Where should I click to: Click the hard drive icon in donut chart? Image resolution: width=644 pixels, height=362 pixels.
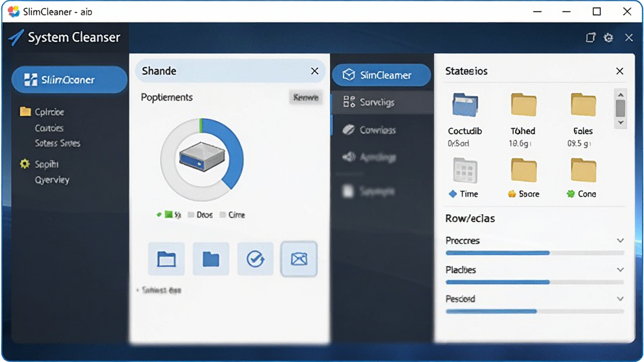point(202,156)
